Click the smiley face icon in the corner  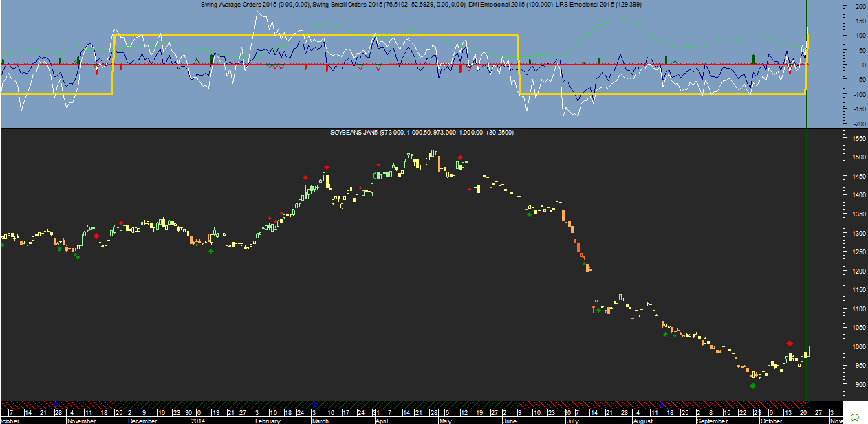tap(855, 417)
